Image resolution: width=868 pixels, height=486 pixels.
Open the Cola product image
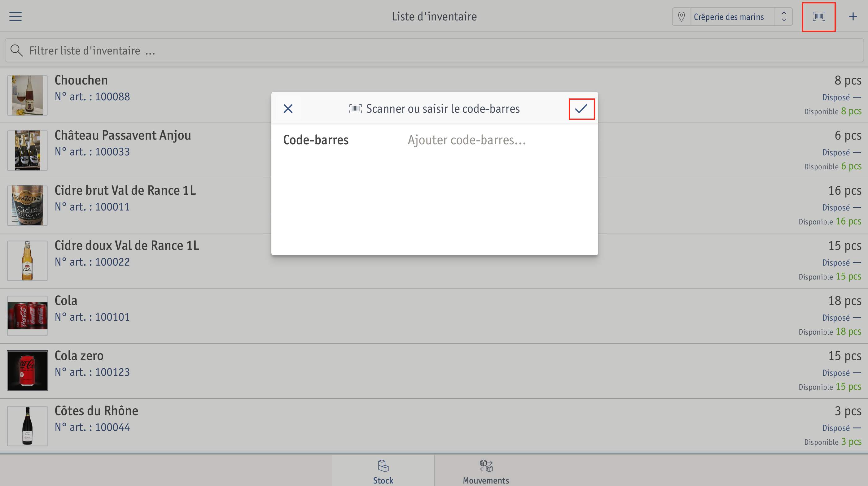click(x=27, y=315)
